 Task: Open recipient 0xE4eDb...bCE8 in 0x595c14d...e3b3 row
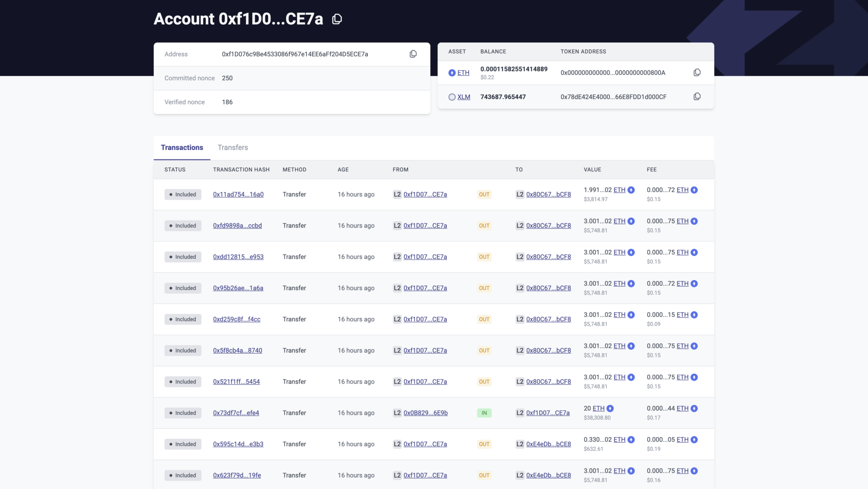[548, 444]
